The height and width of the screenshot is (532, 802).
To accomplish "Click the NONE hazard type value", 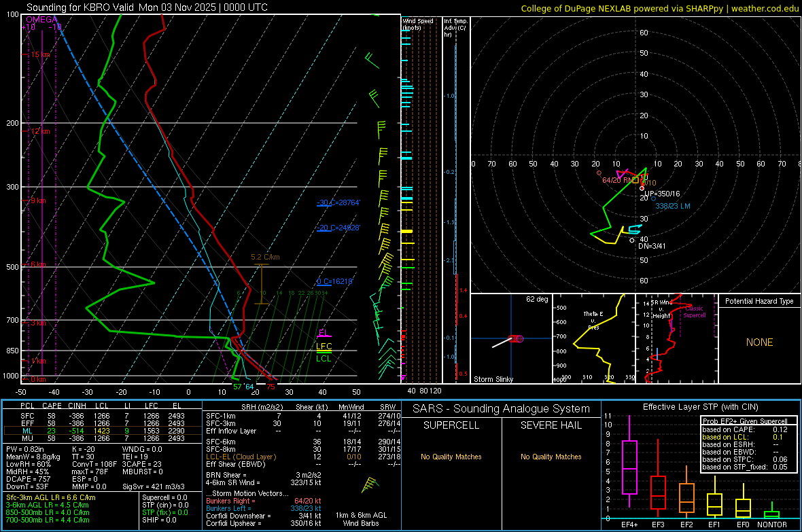I will [x=759, y=342].
